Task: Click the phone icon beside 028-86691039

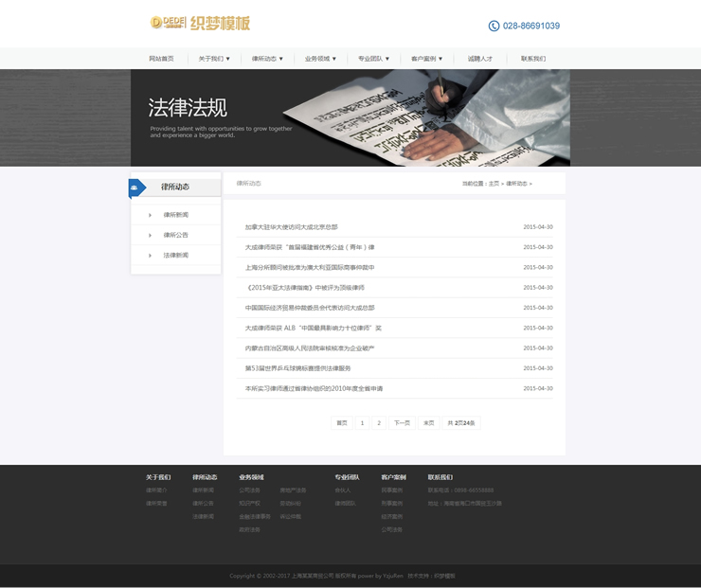Action: pyautogui.click(x=494, y=27)
